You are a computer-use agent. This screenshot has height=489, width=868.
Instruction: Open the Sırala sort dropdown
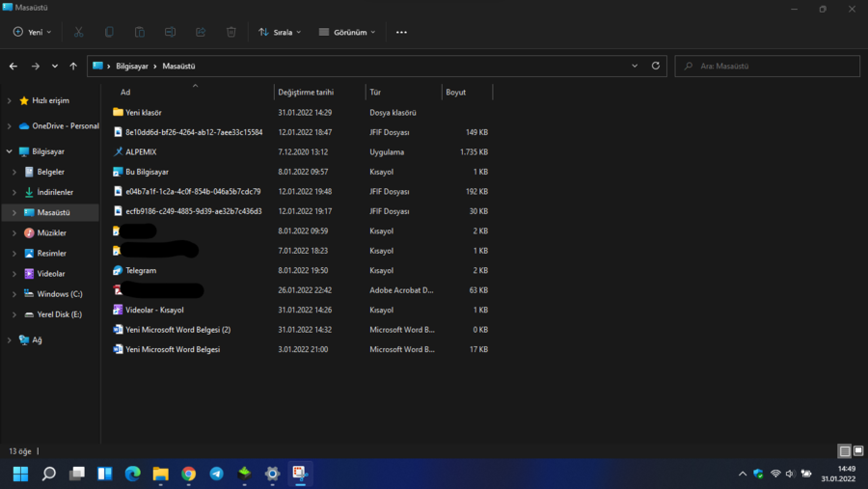click(x=280, y=32)
